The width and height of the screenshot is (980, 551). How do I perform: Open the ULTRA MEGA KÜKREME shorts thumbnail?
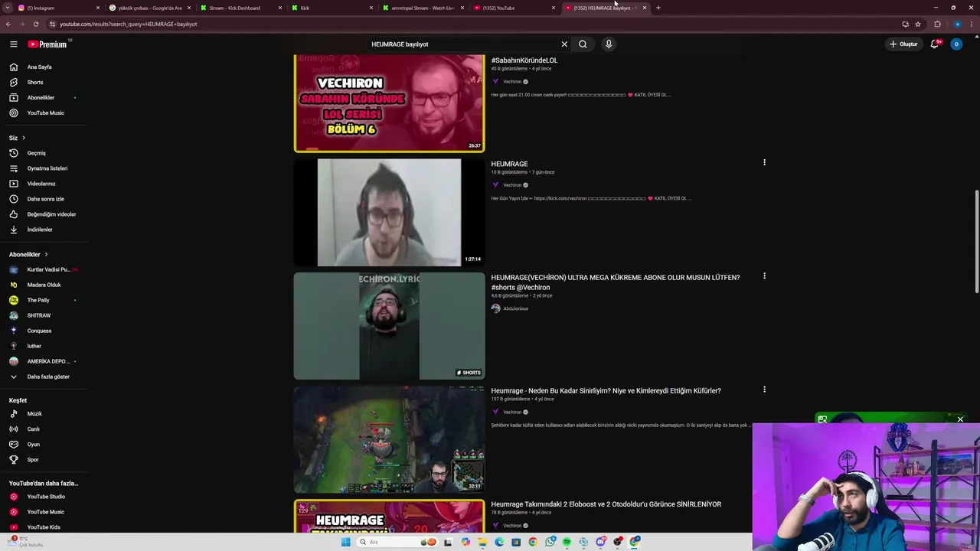pos(389,326)
